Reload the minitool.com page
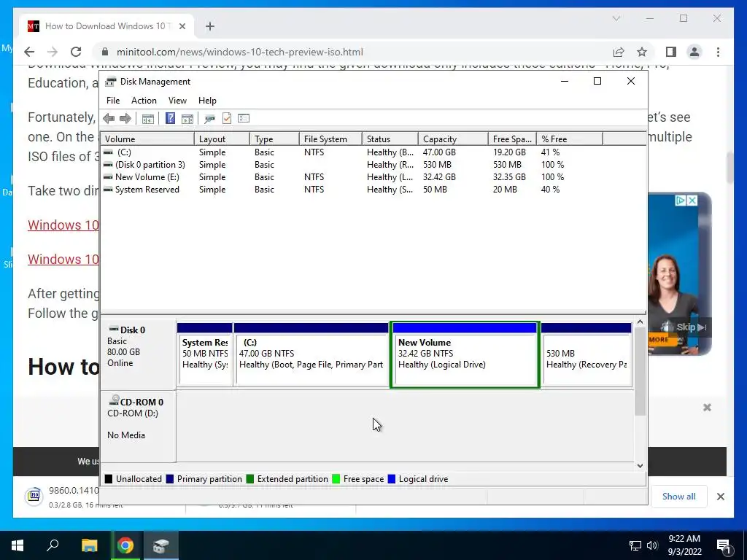Screen dimensions: 747x560 [x=76, y=52]
